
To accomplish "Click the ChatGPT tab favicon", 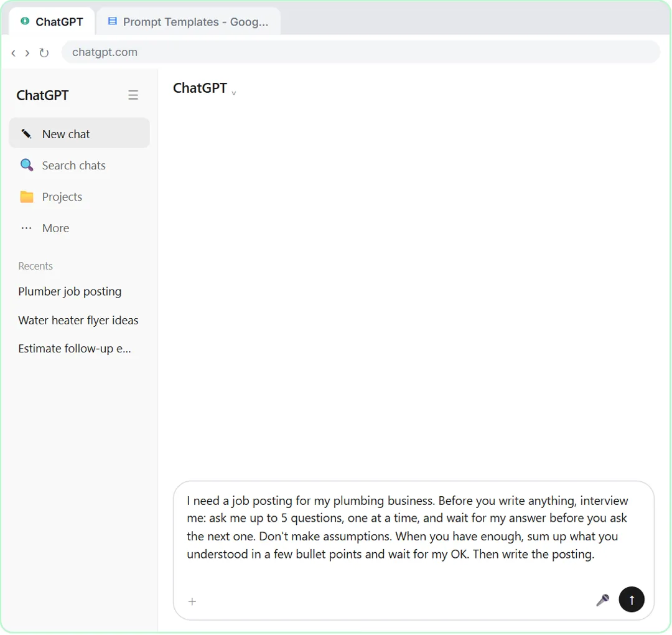I will [26, 21].
